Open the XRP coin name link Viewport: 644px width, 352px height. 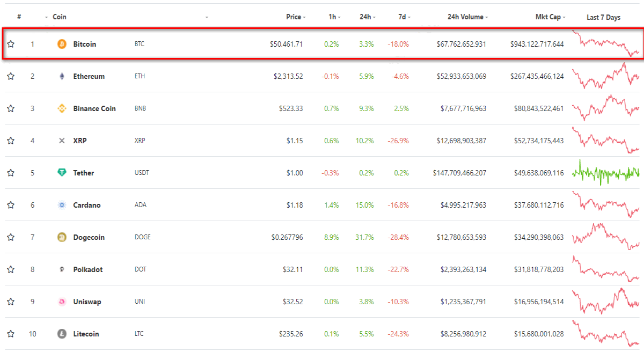[x=80, y=141]
